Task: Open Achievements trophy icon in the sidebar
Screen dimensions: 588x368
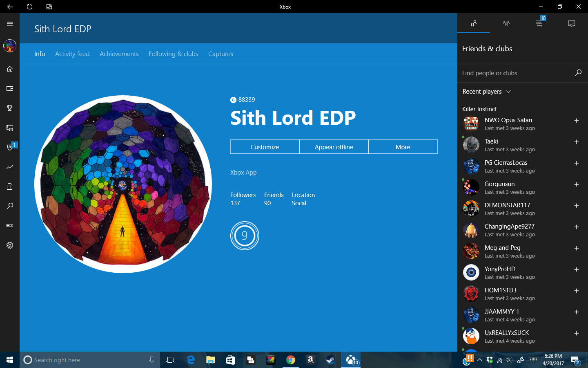Action: (x=10, y=108)
